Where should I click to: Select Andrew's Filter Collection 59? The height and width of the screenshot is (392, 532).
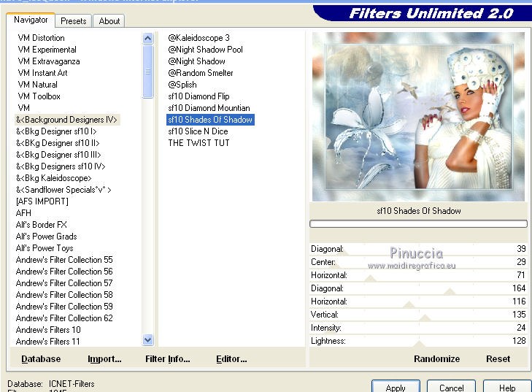[x=64, y=307]
